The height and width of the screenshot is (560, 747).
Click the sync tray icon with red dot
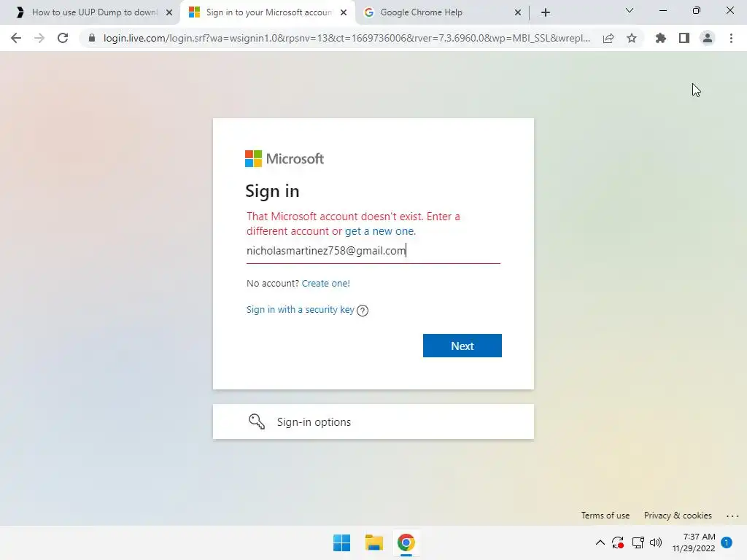[618, 542]
